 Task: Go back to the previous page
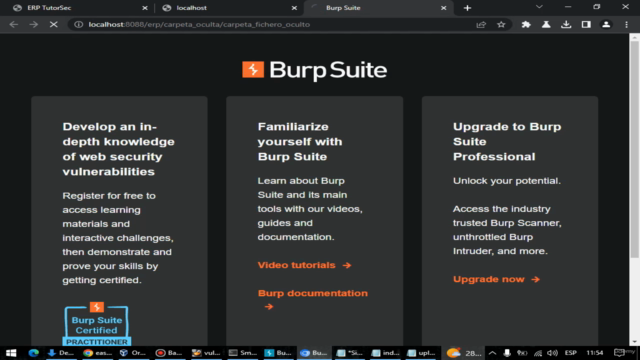tap(13, 24)
